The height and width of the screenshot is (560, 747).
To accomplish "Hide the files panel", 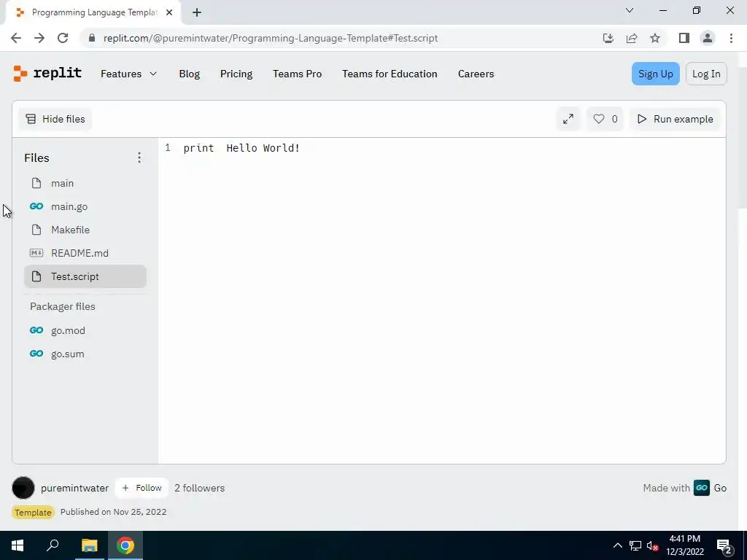I will [x=55, y=119].
